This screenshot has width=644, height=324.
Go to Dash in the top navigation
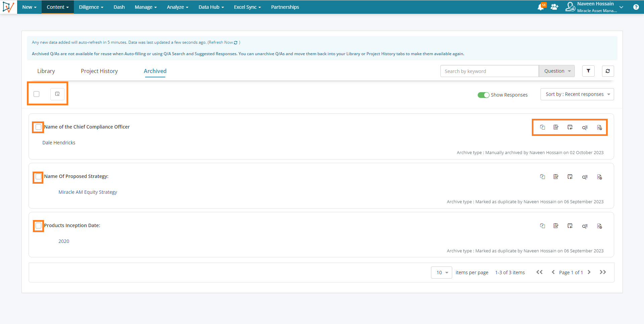point(119,7)
